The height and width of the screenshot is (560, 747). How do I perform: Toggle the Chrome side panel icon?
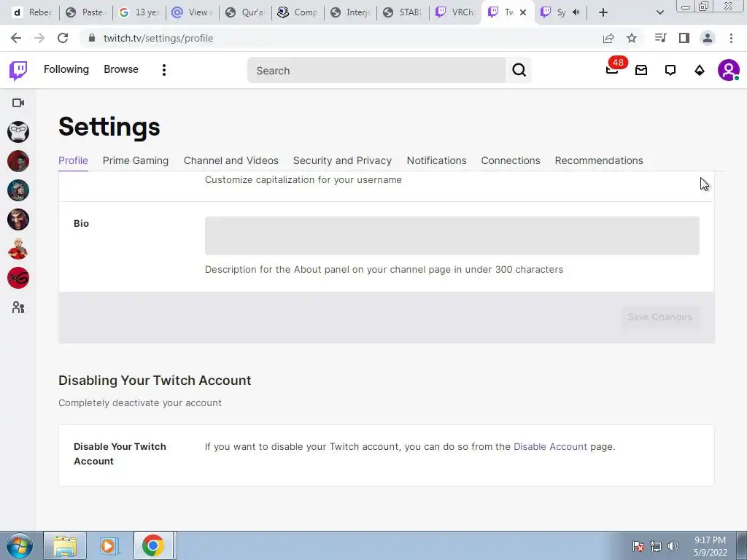pos(684,38)
